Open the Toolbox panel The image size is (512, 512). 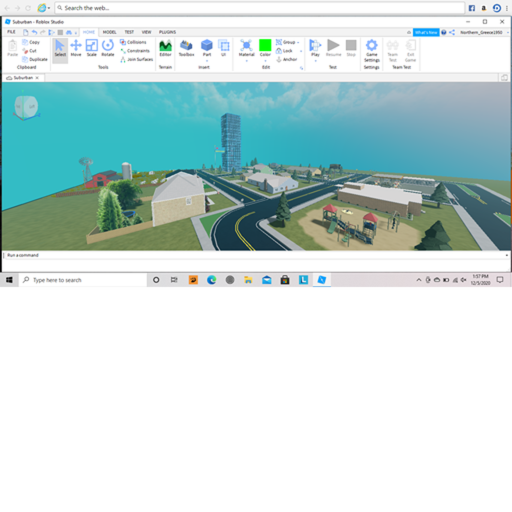186,48
